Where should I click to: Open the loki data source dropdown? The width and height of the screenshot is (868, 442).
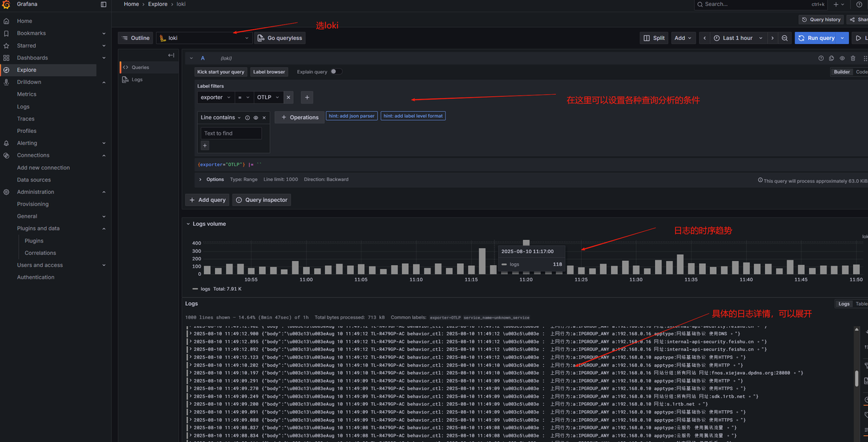pyautogui.click(x=204, y=38)
